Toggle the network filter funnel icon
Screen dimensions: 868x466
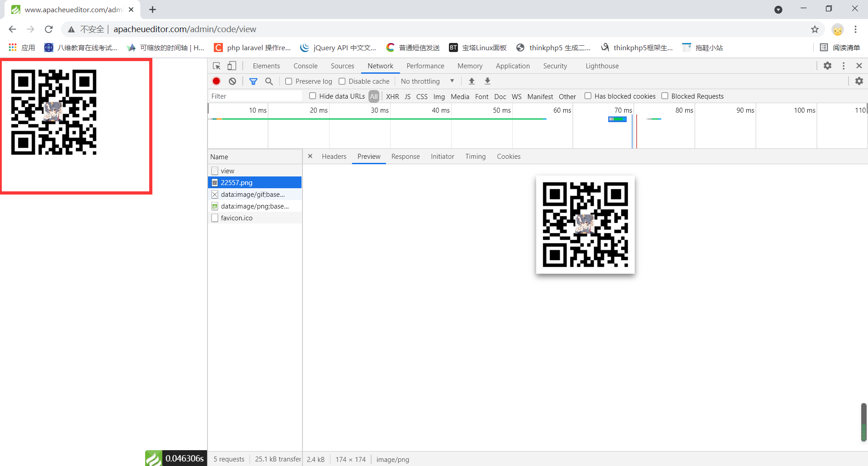pyautogui.click(x=254, y=81)
